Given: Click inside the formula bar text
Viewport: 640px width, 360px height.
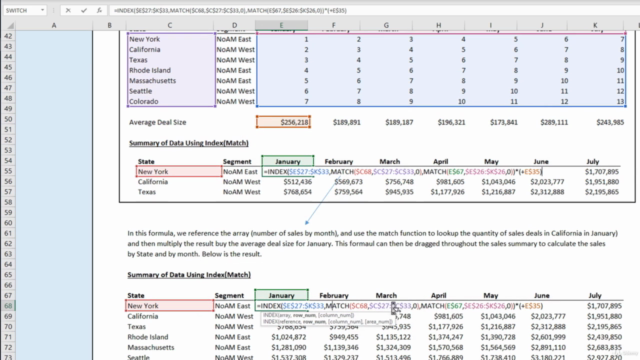Looking at the screenshot, I should click(x=231, y=10).
